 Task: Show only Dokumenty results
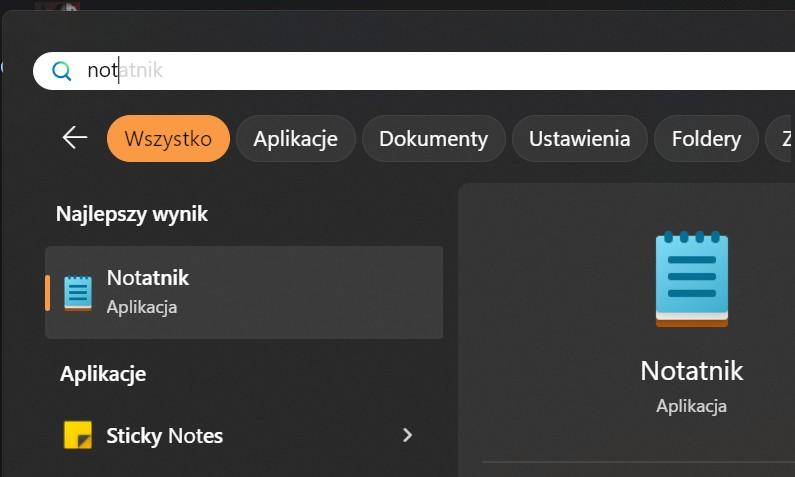tap(433, 139)
